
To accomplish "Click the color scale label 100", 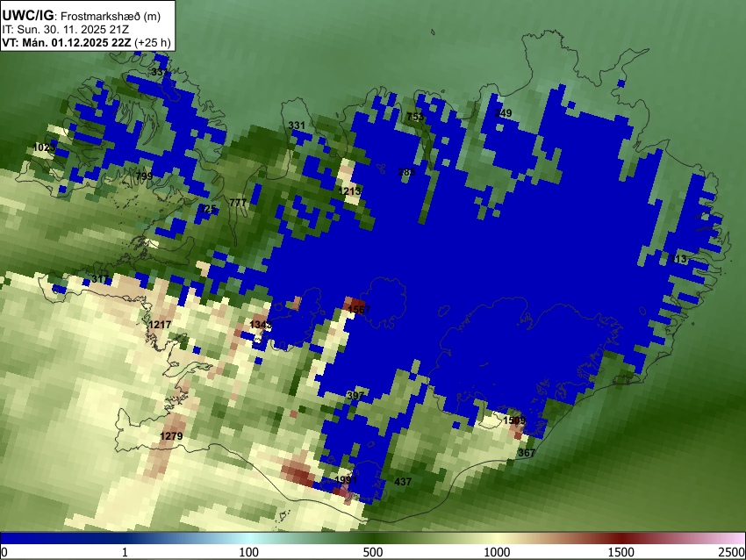I will click(249, 552).
